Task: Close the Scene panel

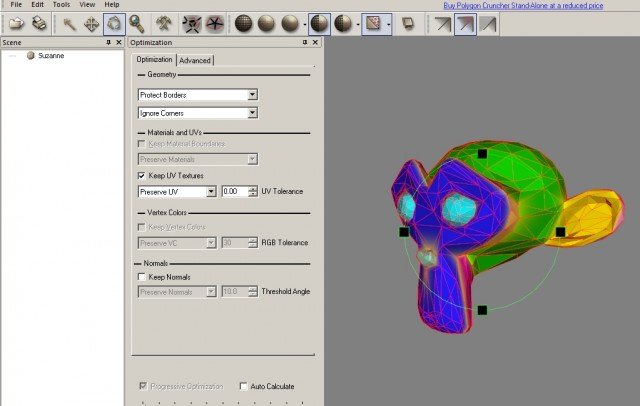Action: (119, 42)
